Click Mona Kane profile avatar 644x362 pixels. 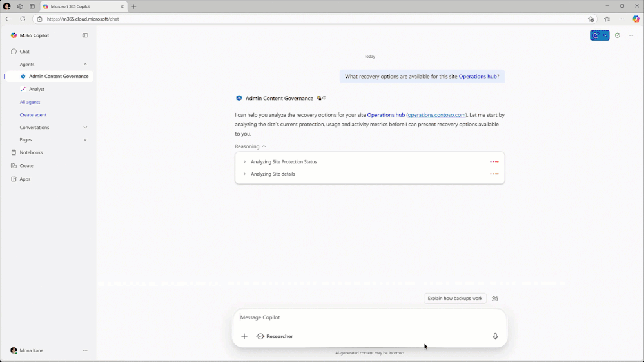pyautogui.click(x=14, y=350)
